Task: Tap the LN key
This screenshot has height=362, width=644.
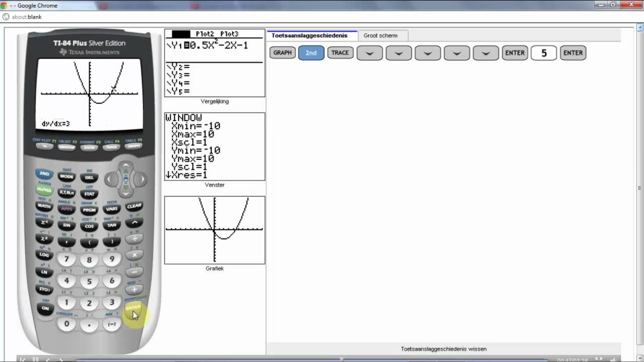Action: [44, 272]
